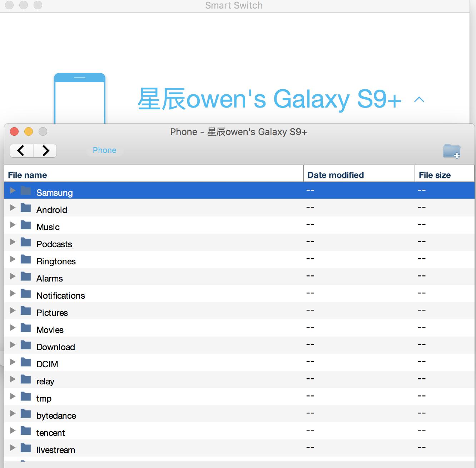The height and width of the screenshot is (468, 476).
Task: Open the Samsung folder icon
Action: coord(26,190)
